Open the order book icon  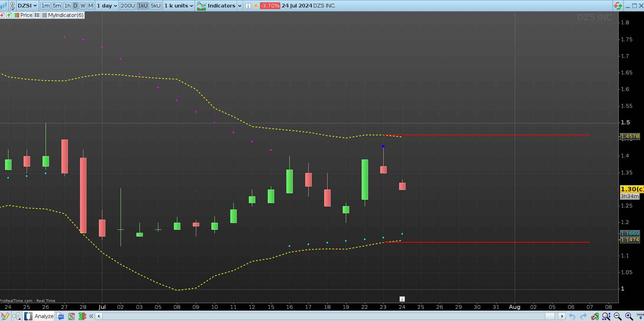coord(82,316)
